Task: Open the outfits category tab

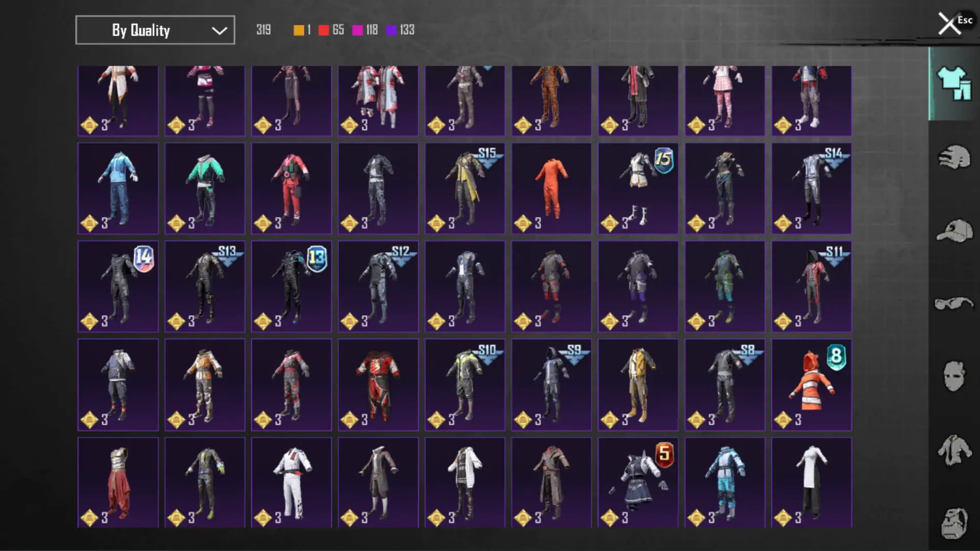Action: (953, 84)
